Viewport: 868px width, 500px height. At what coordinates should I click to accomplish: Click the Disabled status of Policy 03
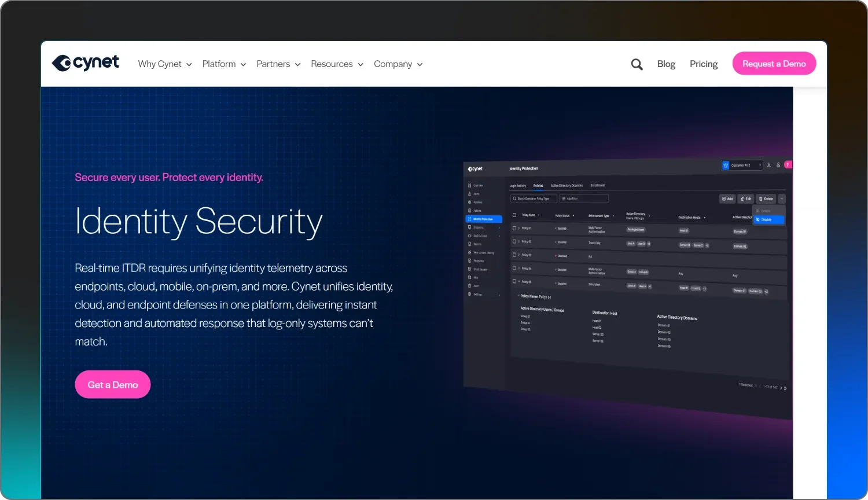pyautogui.click(x=561, y=256)
